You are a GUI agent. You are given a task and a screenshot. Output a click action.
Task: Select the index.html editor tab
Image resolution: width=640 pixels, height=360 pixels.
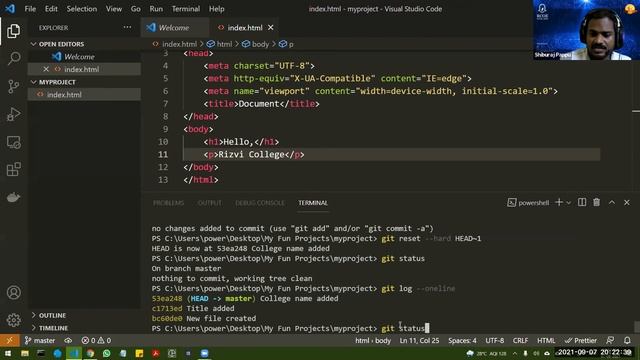tap(244, 27)
